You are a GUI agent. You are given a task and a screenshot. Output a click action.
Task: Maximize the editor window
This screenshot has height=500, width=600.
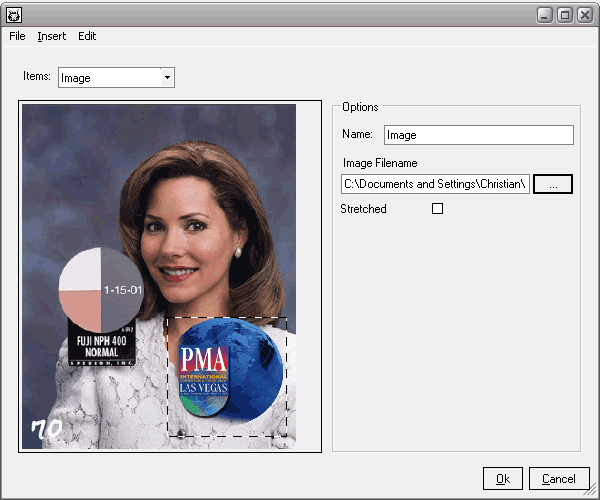pyautogui.click(x=565, y=14)
